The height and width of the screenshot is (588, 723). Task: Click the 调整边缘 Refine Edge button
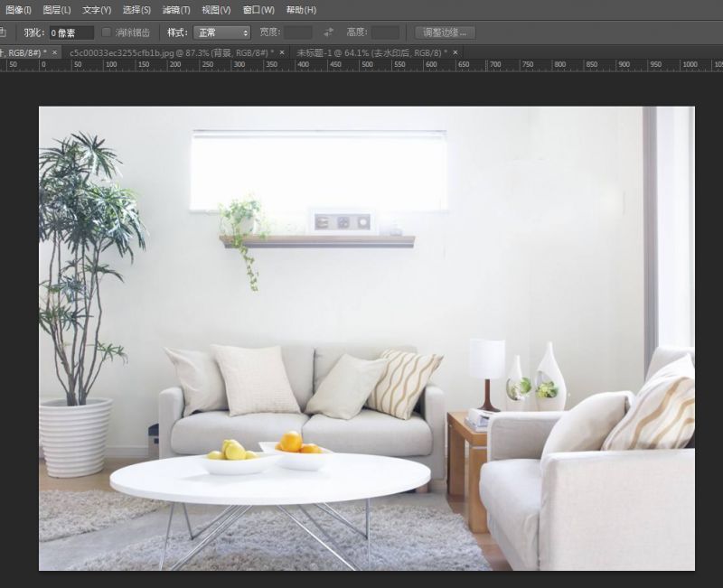[445, 31]
